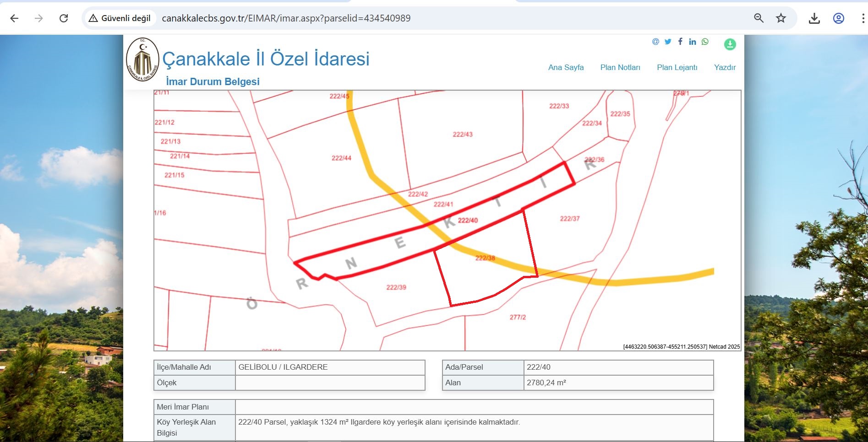Open the Güvenli değil security warning
This screenshot has height=442, width=868.
point(120,18)
